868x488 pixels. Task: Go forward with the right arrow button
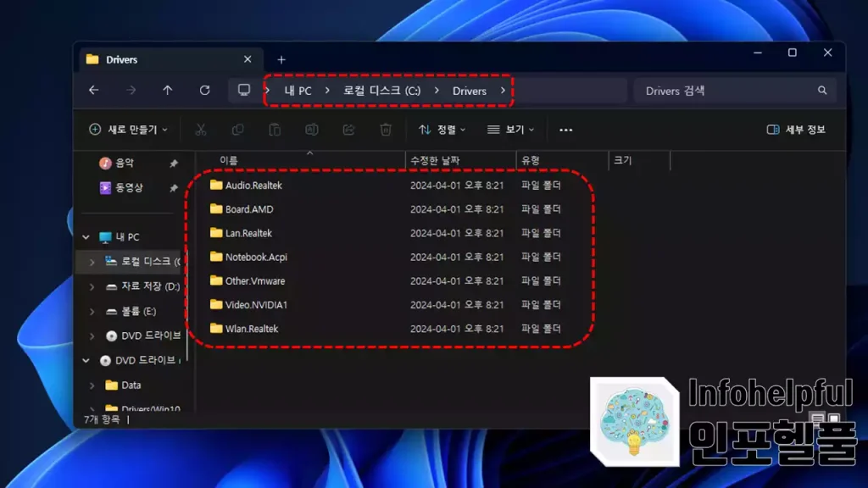131,90
